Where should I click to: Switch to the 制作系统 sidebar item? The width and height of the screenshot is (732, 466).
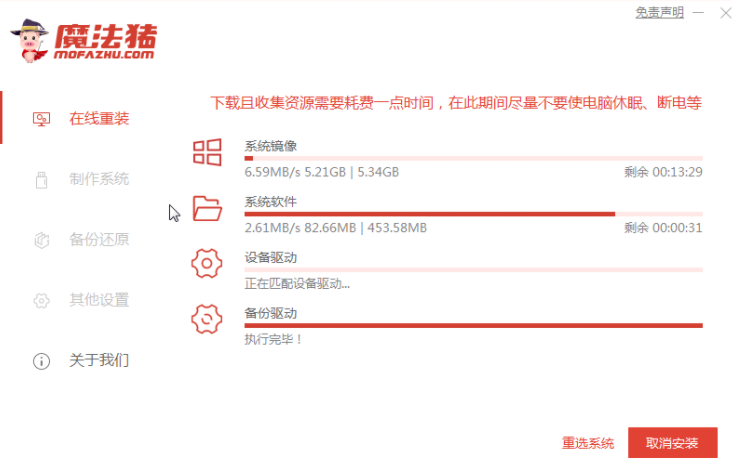click(98, 180)
